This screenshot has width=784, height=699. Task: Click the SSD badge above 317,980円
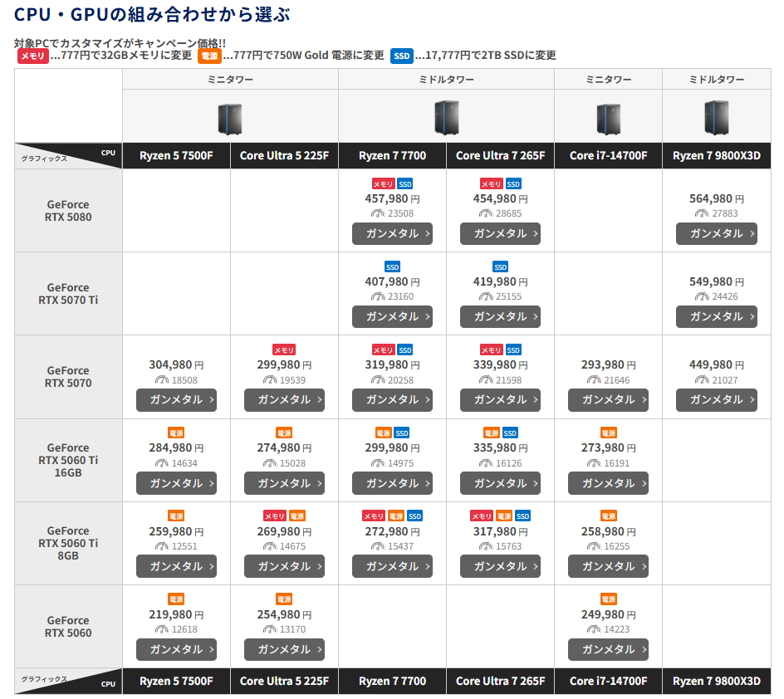tap(522, 516)
